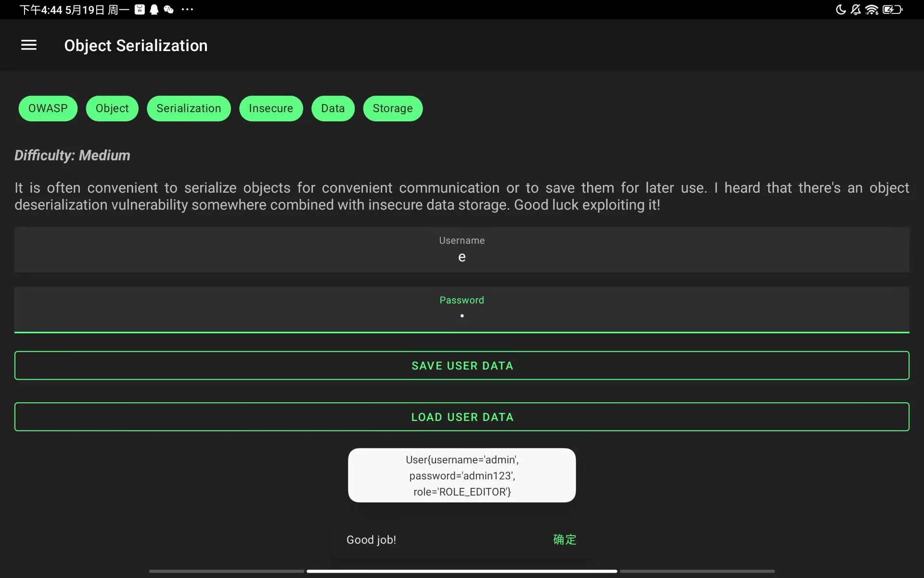Image resolution: width=924 pixels, height=578 pixels.
Task: Tap the battery charging icon
Action: 892,10
